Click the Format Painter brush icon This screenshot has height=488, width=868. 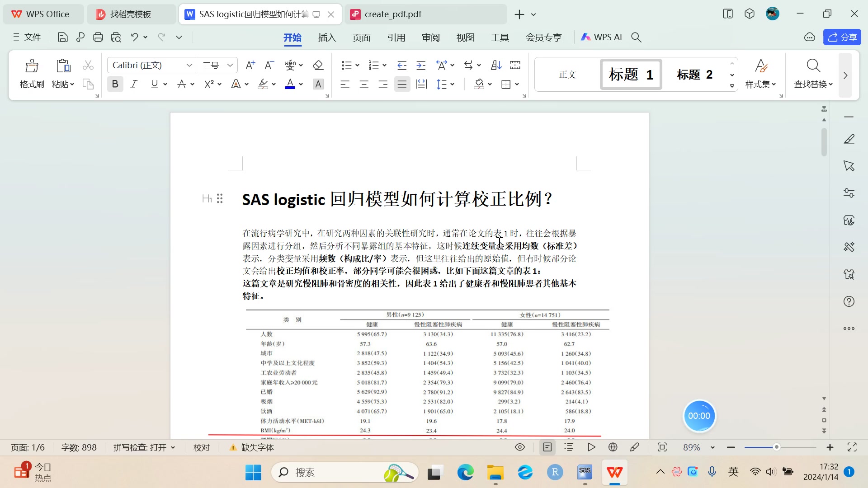[32, 66]
